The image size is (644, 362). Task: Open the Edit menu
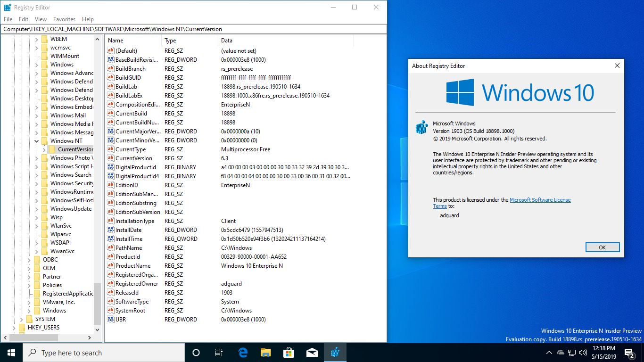(x=24, y=19)
